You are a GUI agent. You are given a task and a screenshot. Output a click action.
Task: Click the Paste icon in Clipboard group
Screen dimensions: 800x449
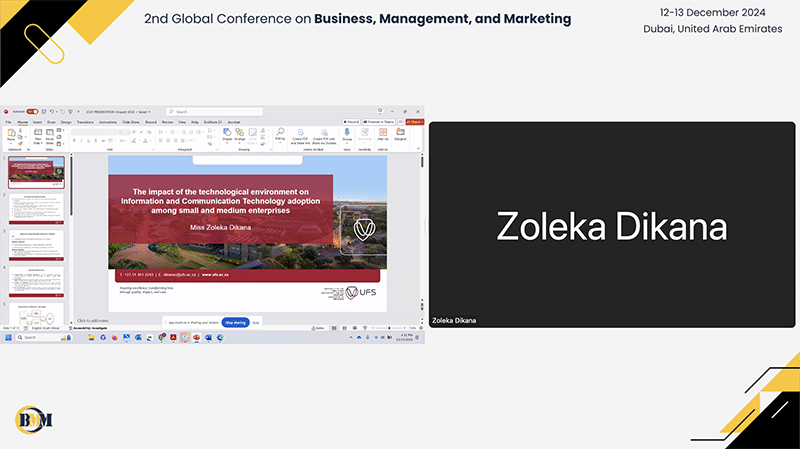coord(9,135)
